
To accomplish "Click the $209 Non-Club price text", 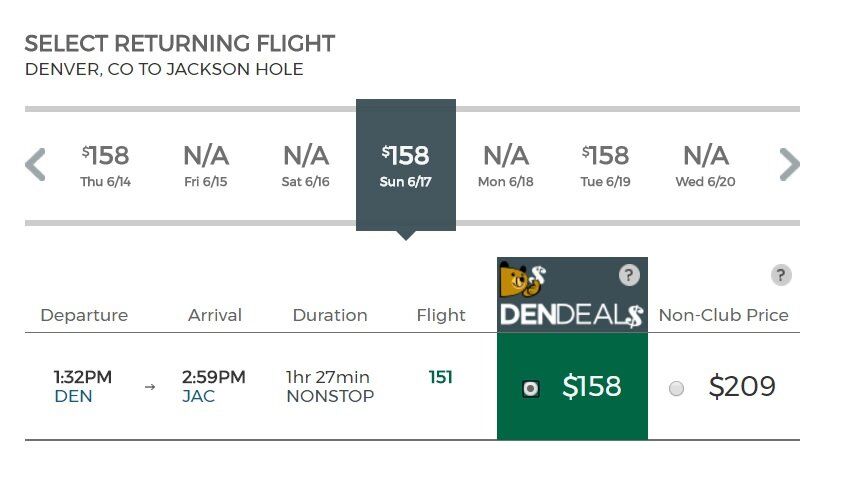I will [742, 386].
